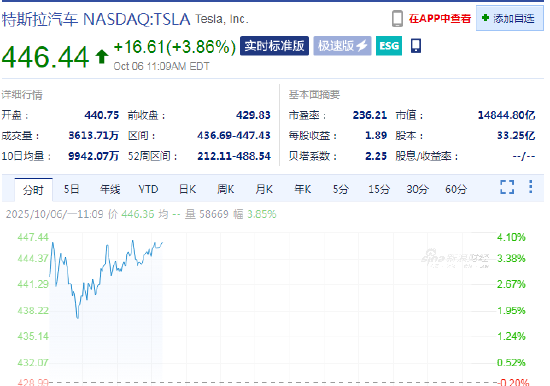Click the day range 436.69-447.43
Screen dimensions: 550x386
[234, 135]
